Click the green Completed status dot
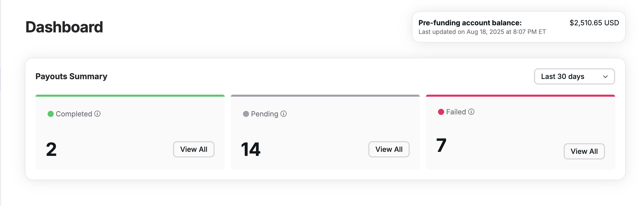The height and width of the screenshot is (206, 644). click(x=51, y=114)
